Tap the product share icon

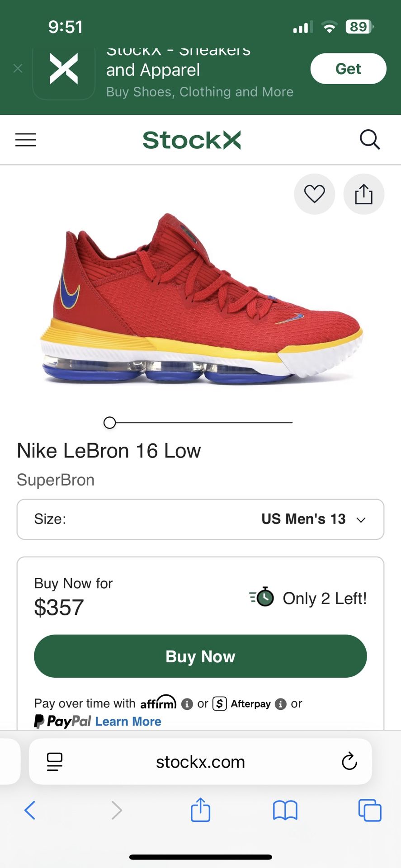coord(363,194)
